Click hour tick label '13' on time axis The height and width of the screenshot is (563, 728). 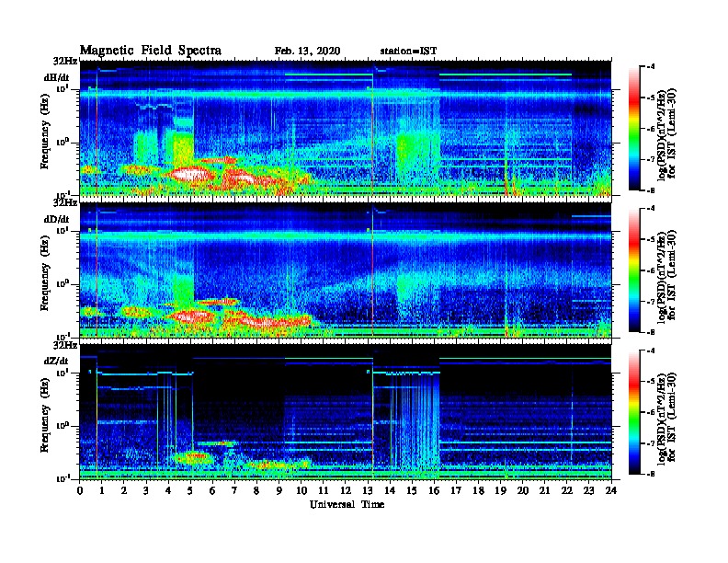(368, 491)
